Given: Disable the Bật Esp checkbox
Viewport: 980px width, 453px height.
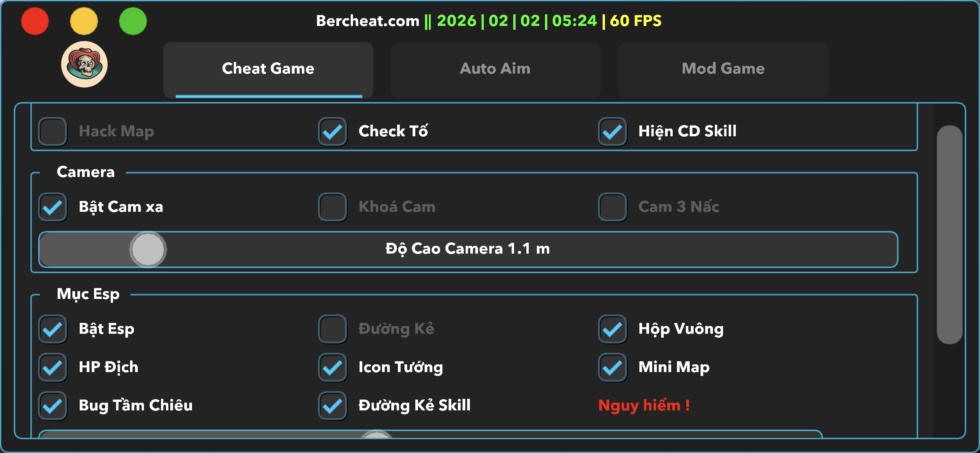Looking at the screenshot, I should pos(52,329).
